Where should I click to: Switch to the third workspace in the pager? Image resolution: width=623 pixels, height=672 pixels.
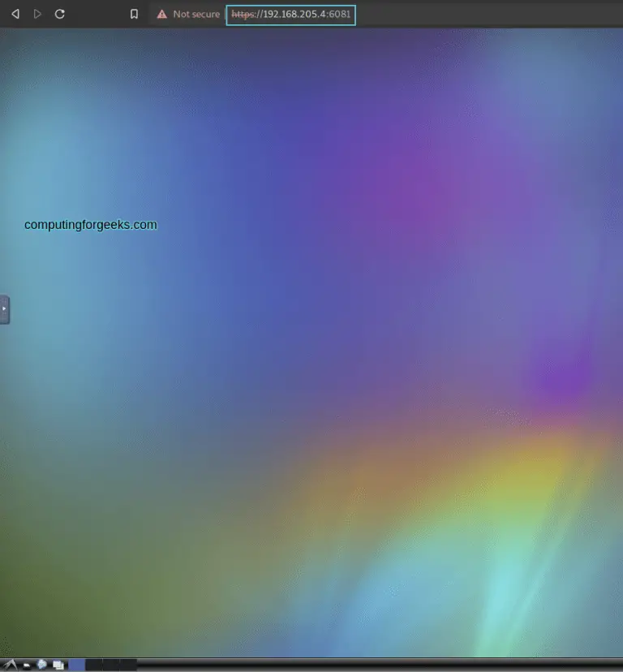pyautogui.click(x=110, y=665)
